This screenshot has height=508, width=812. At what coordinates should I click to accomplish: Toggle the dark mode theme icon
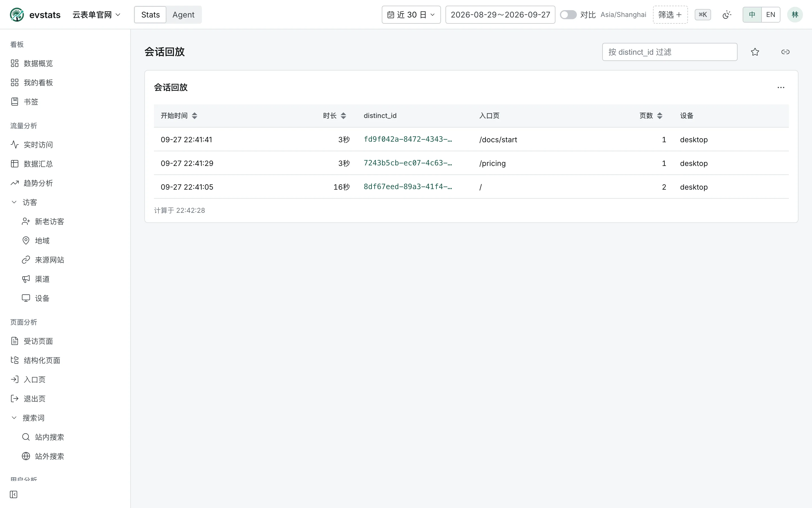[727, 15]
